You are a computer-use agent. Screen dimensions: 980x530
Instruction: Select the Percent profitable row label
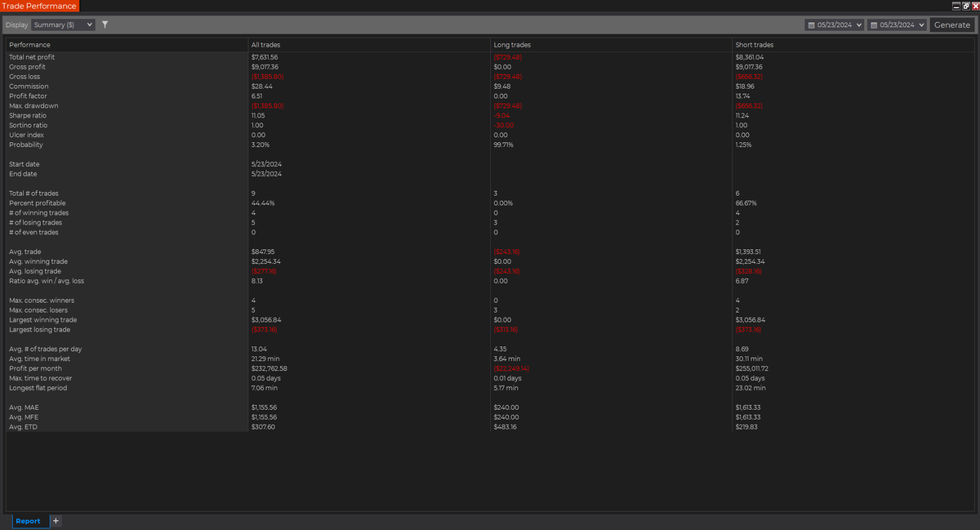(x=38, y=203)
